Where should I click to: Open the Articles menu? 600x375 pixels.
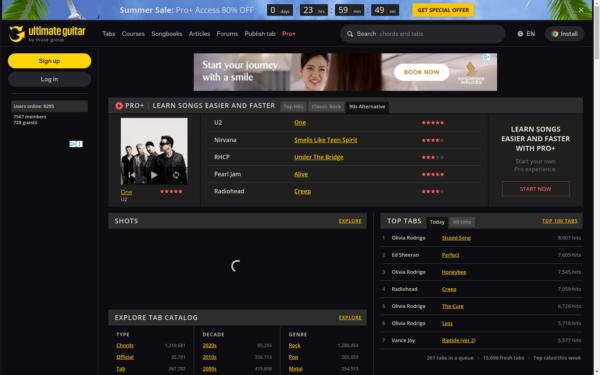tap(199, 34)
